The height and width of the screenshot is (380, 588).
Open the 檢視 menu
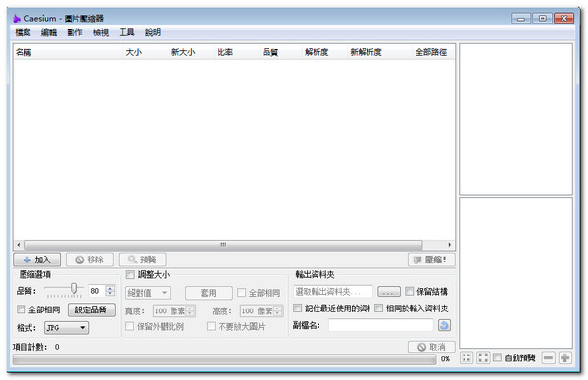tap(101, 32)
